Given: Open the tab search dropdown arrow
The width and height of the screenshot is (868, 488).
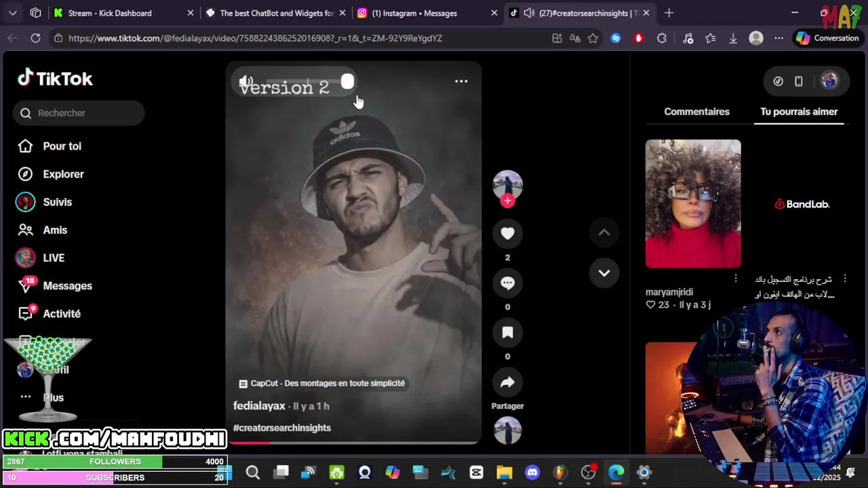Looking at the screenshot, I should [13, 13].
